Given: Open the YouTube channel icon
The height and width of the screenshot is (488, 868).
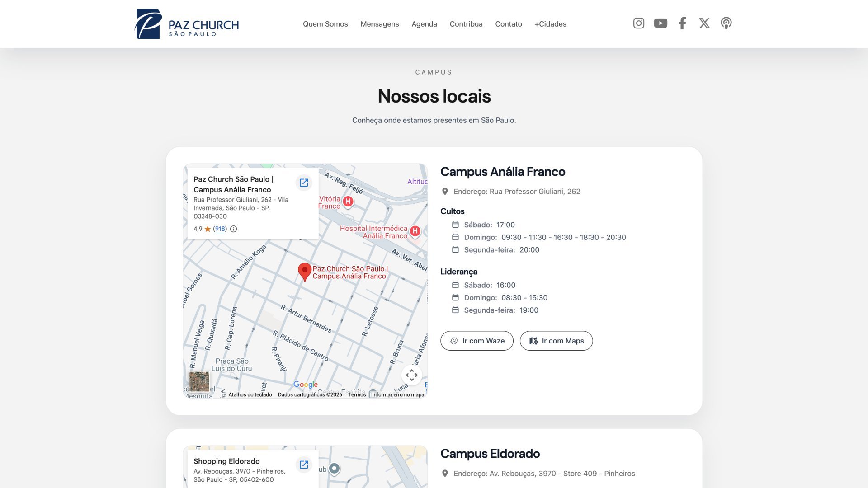Looking at the screenshot, I should click(660, 23).
